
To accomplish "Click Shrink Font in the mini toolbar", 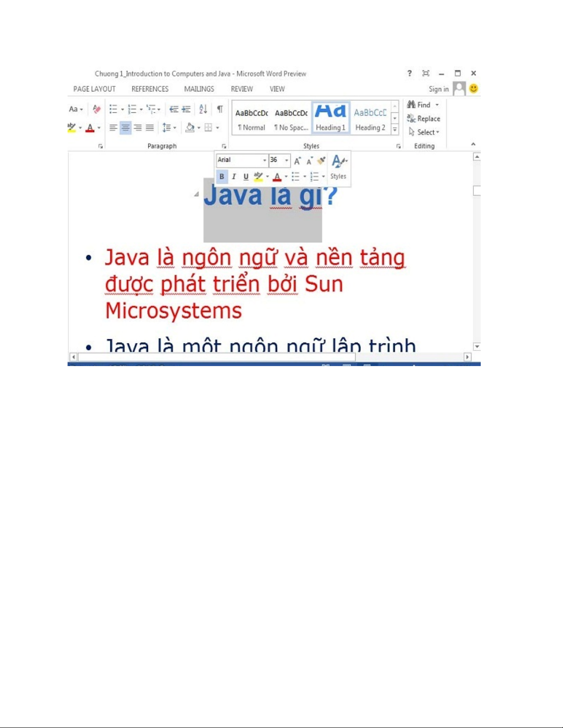I will [309, 161].
